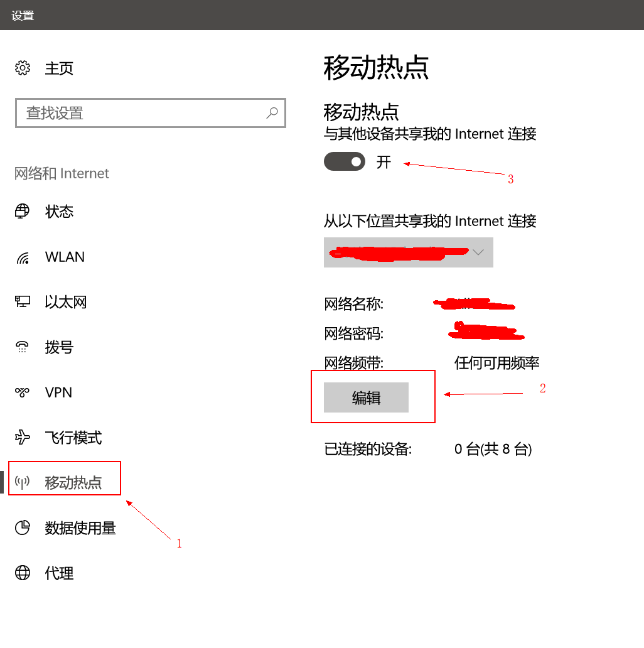Screen dimensions: 644x648
Task: Click the mobile hotspot (移动热点) signal icon
Action: tap(23, 481)
